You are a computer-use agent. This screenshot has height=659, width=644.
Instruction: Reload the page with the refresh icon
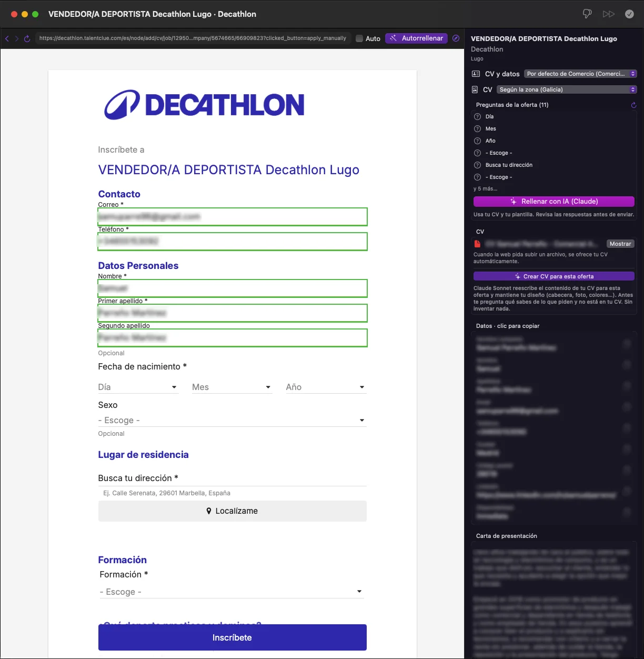[x=27, y=38]
